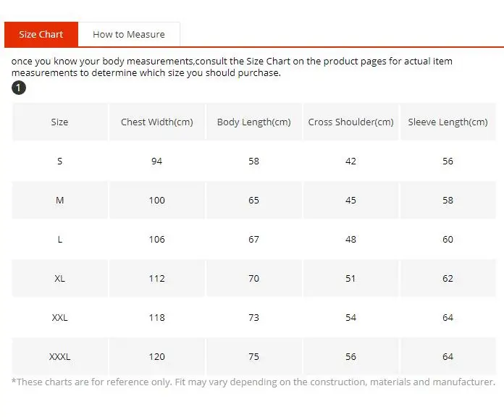The width and height of the screenshot is (504, 420).
Task: Select the XXXL size row label
Action: click(x=60, y=357)
